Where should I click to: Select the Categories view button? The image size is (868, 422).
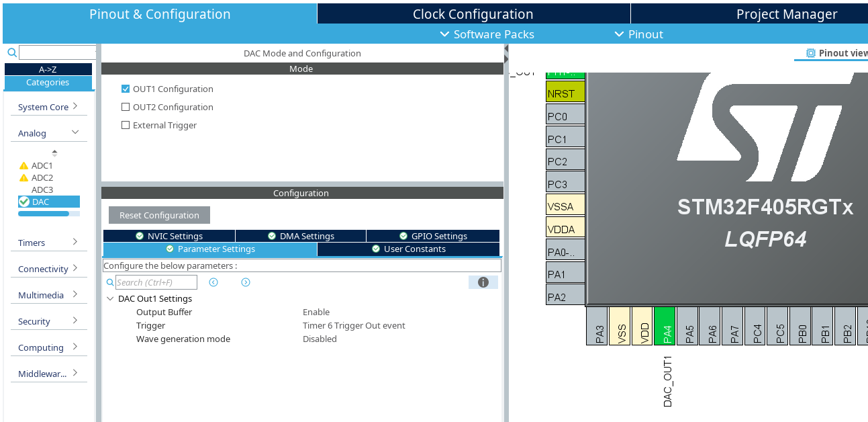click(x=48, y=83)
